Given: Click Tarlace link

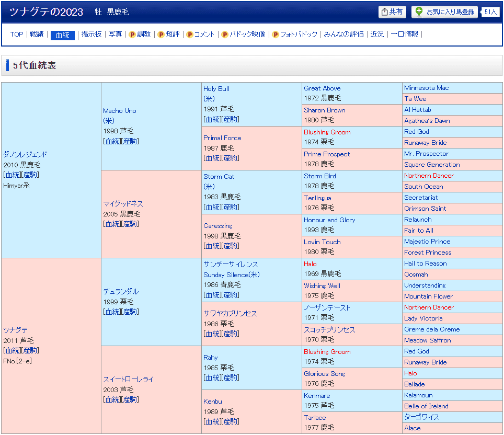Looking at the screenshot, I should (x=315, y=418).
